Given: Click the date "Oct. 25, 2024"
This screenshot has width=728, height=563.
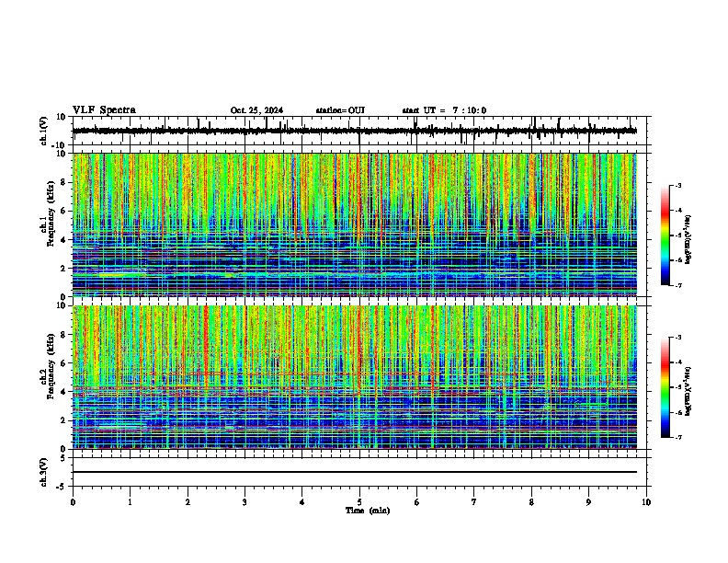Looking at the screenshot, I should tap(256, 110).
